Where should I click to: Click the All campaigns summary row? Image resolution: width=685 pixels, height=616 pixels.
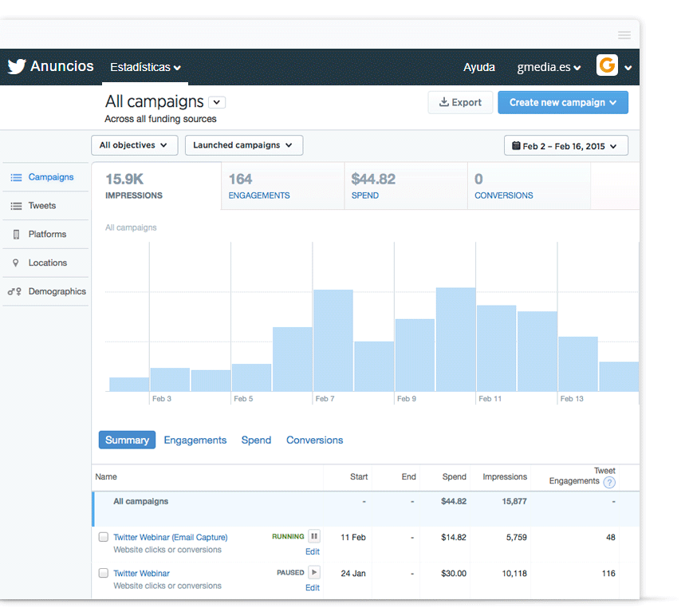[366, 509]
